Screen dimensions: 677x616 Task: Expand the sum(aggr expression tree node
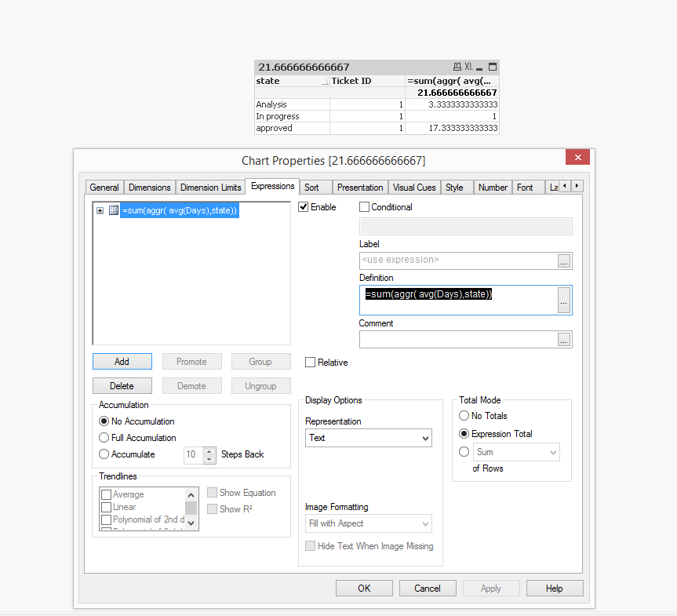(x=100, y=210)
